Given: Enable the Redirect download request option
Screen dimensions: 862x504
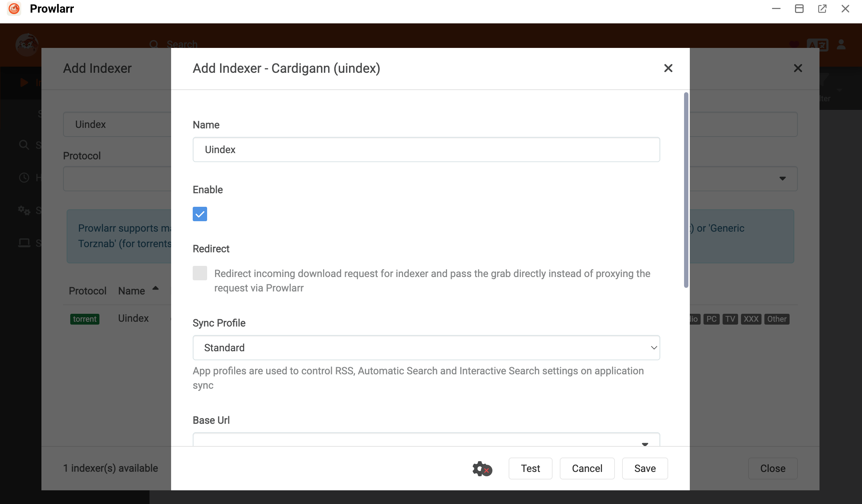Looking at the screenshot, I should point(200,273).
